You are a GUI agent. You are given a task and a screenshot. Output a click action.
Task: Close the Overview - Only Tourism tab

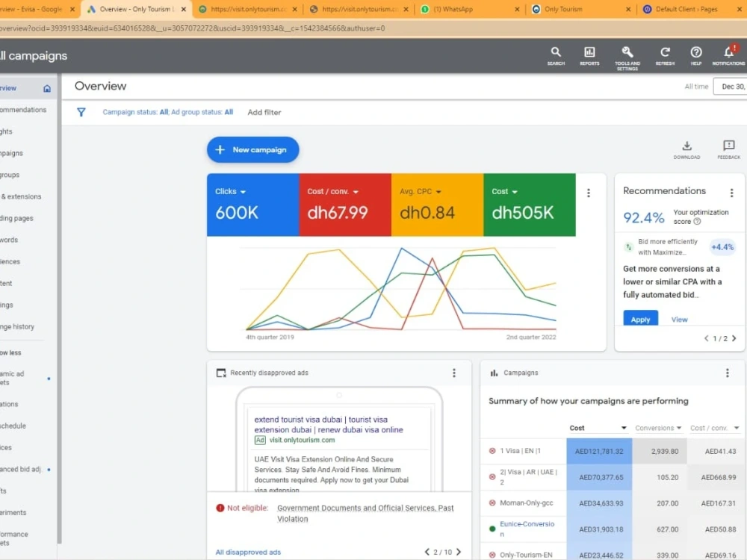point(184,9)
